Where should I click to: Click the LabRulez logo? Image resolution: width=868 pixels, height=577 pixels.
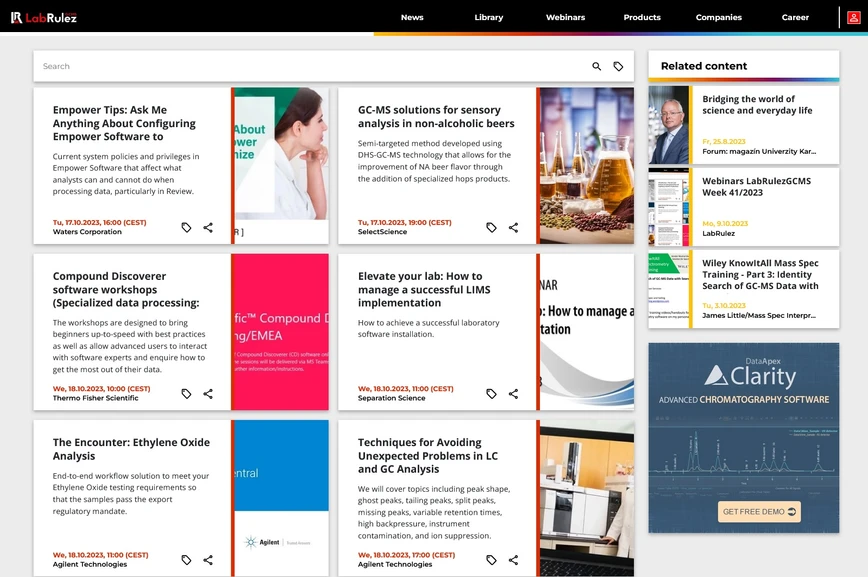tap(44, 18)
